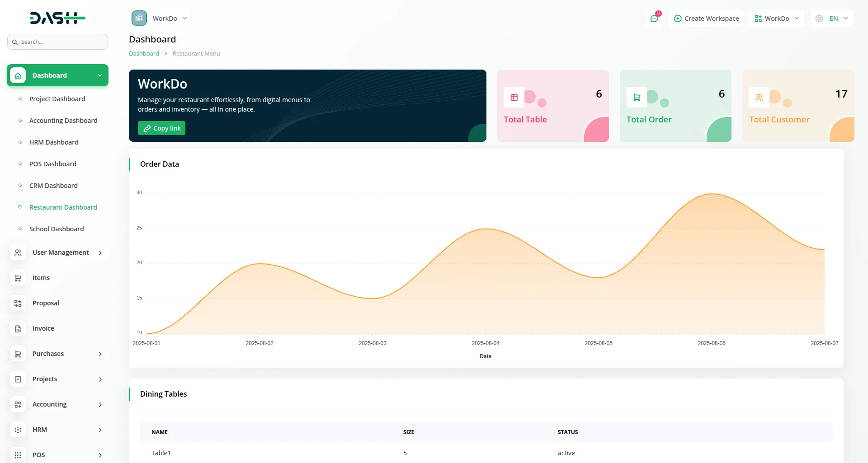The image size is (868, 463).
Task: Open the POS Dashboard menu item
Action: [x=53, y=164]
